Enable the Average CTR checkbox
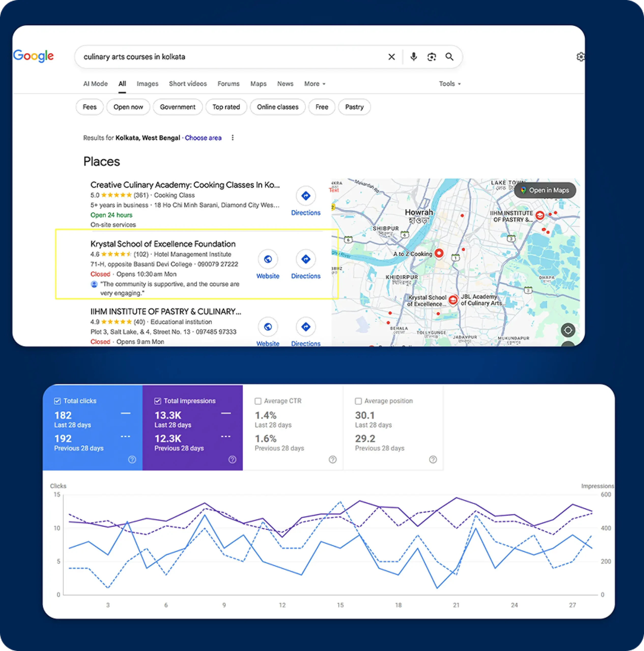The width and height of the screenshot is (644, 651). pyautogui.click(x=258, y=401)
